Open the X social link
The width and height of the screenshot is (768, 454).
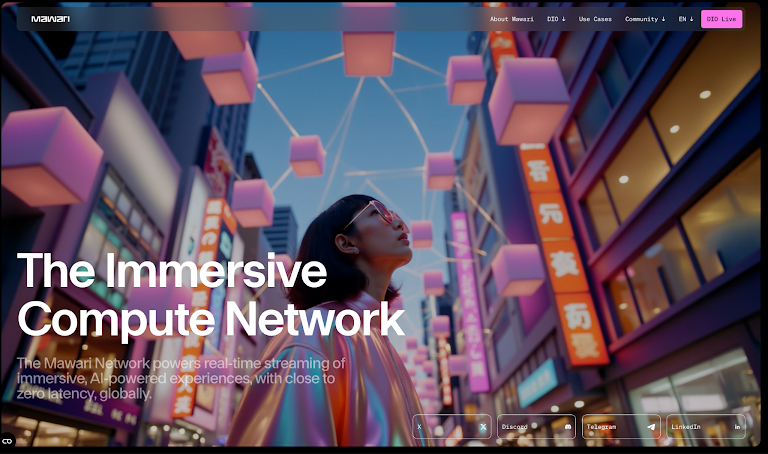452,427
